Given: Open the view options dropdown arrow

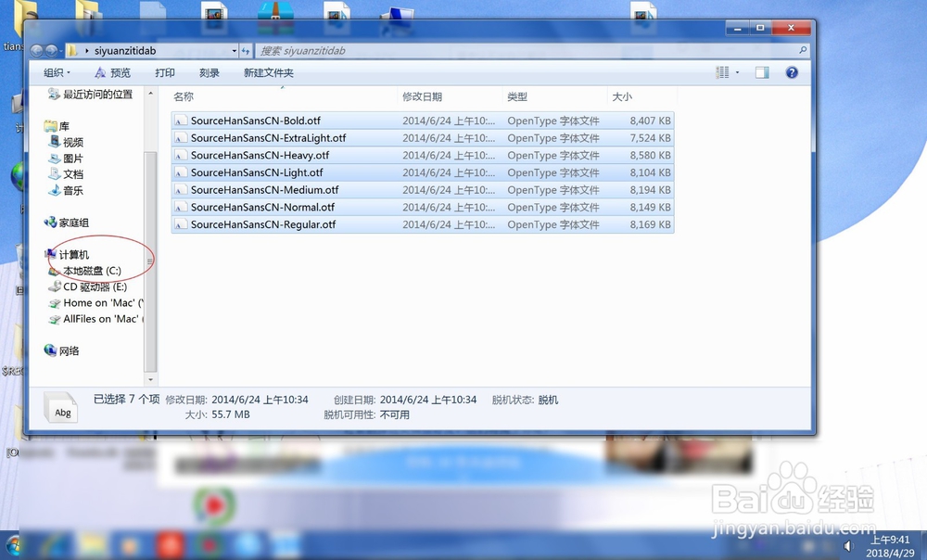Looking at the screenshot, I should (737, 72).
